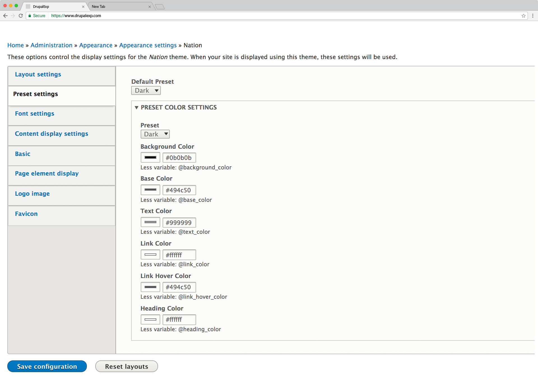
Task: Open the Chrome three-dot menu
Action: tap(533, 16)
